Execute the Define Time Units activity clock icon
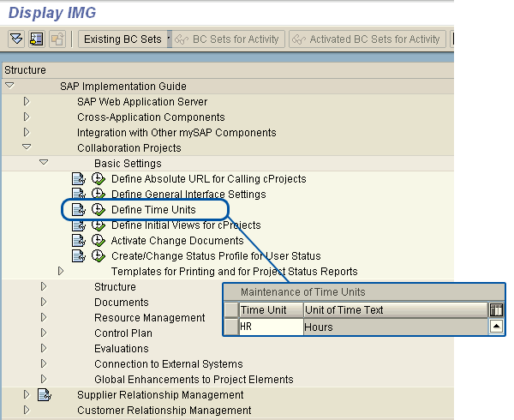This screenshot has height=420, width=514. [99, 209]
